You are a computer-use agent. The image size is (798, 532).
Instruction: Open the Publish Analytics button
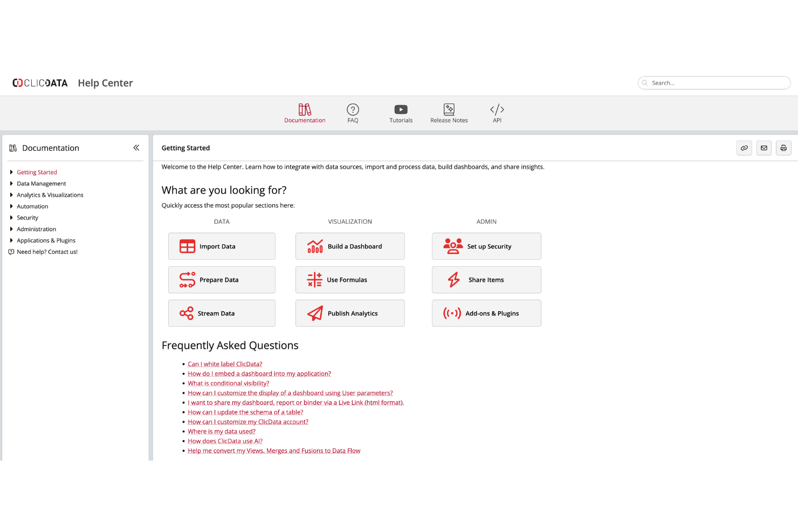tap(350, 313)
